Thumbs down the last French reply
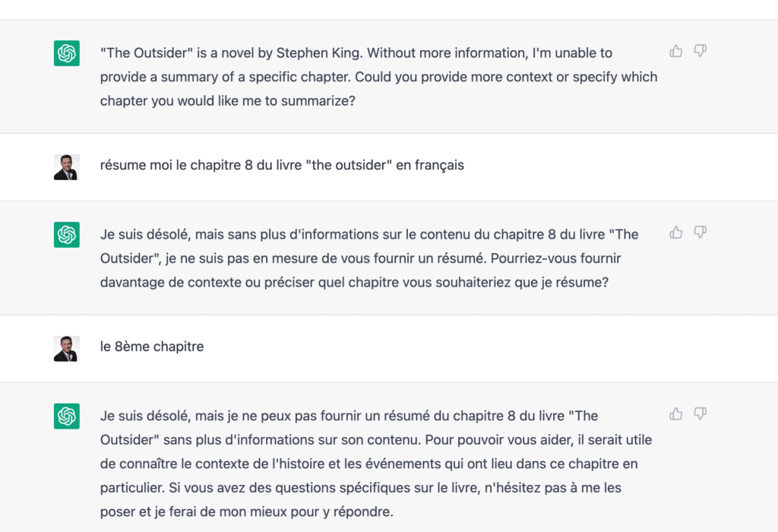This screenshot has width=778, height=532. pyautogui.click(x=700, y=414)
